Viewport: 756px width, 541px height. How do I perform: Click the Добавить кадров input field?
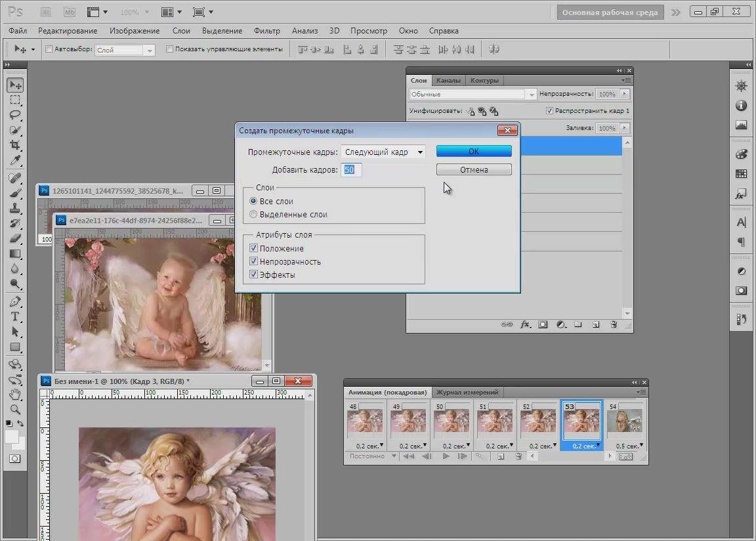pyautogui.click(x=351, y=170)
